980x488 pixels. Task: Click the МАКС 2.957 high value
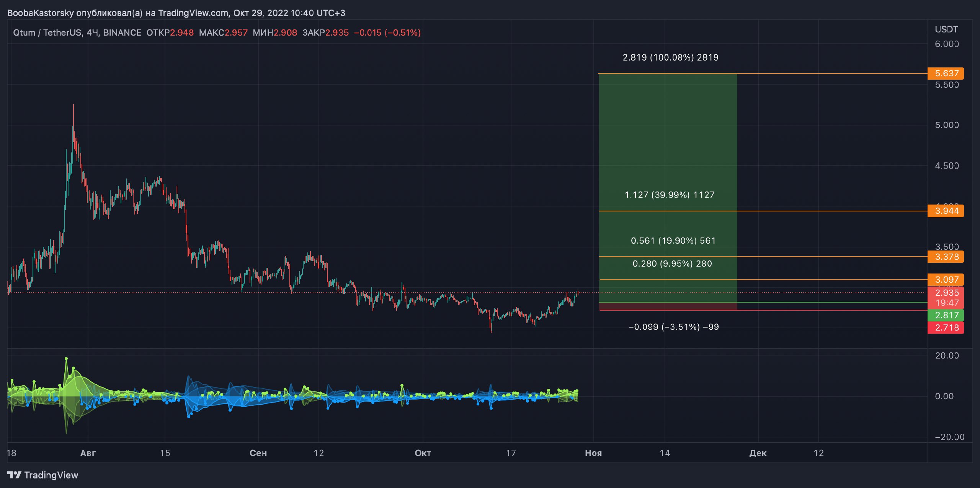click(223, 33)
